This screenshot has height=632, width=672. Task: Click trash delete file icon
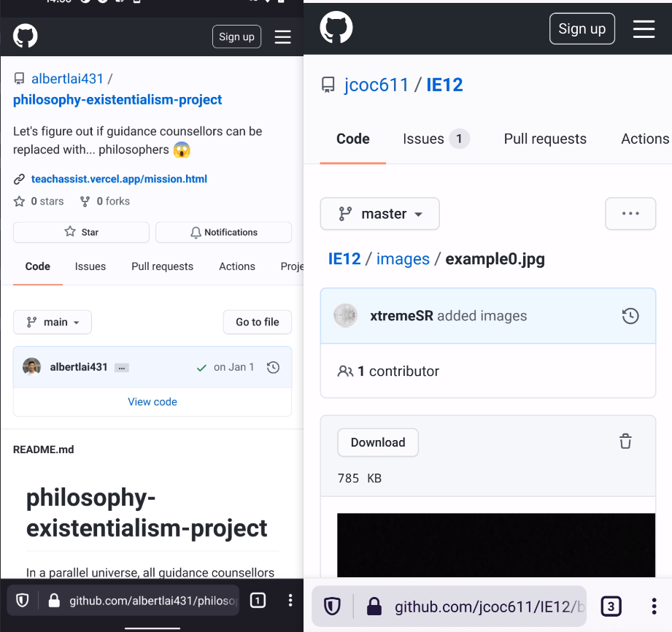625,442
